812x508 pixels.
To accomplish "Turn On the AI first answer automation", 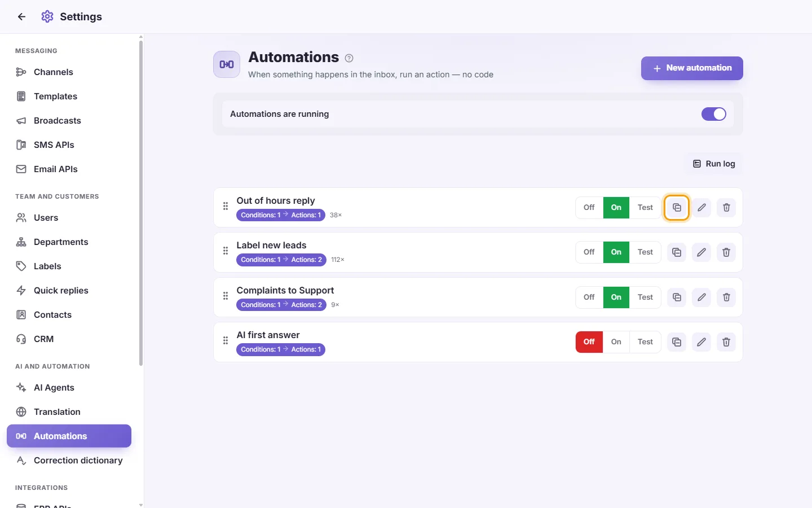I will coord(616,342).
